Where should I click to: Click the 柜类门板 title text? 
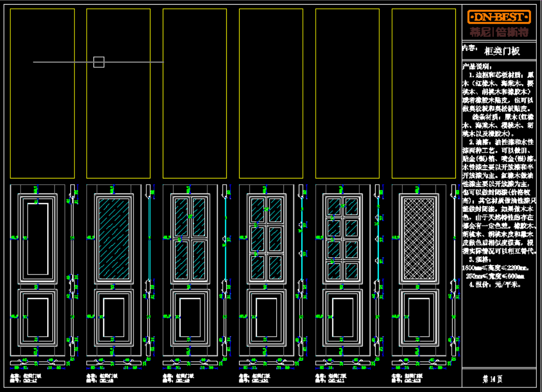coord(502,51)
